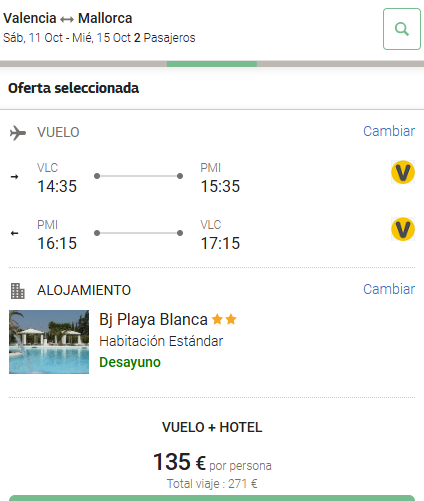
Task: Click the green progress bar step
Action: (212, 64)
